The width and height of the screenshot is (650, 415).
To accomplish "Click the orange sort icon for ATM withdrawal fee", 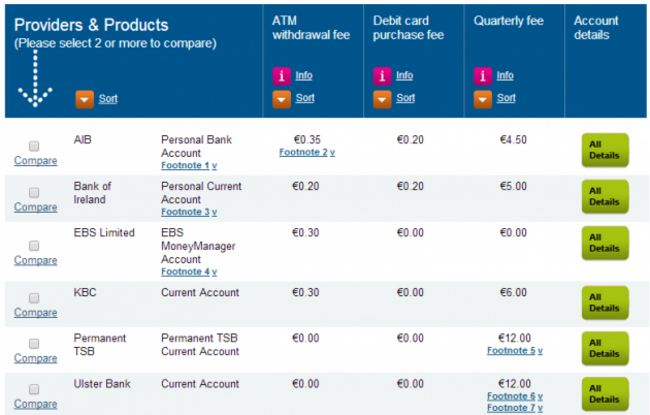I will coord(281,98).
